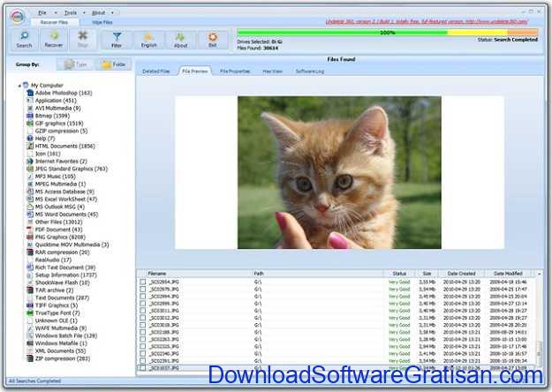Click the MS Excel WorkSheet icon

(x=30, y=200)
